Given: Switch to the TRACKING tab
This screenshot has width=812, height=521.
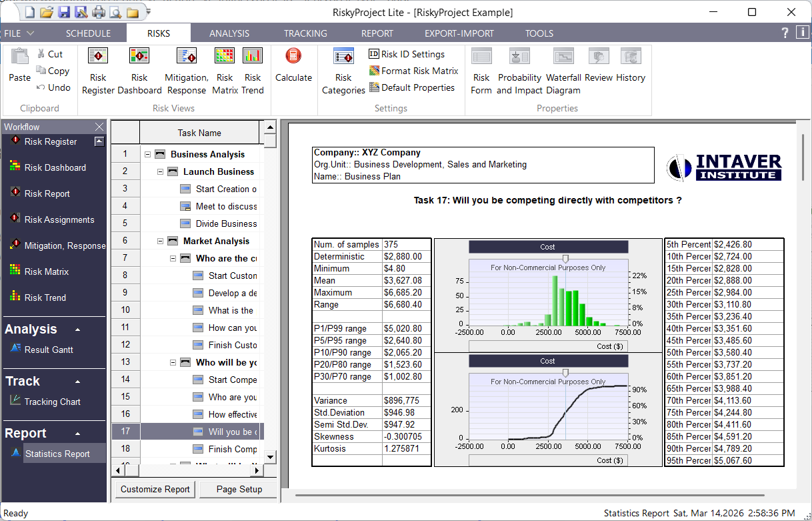Looking at the screenshot, I should point(305,33).
